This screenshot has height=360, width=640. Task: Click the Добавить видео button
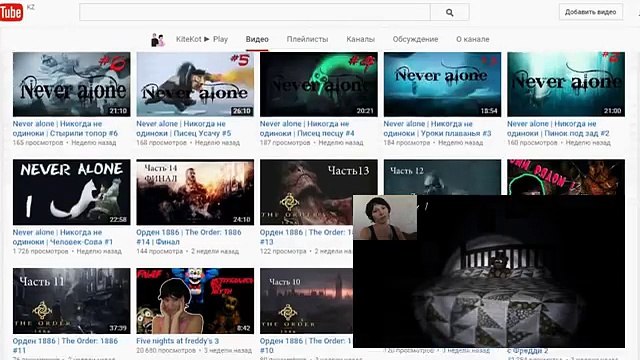(591, 12)
